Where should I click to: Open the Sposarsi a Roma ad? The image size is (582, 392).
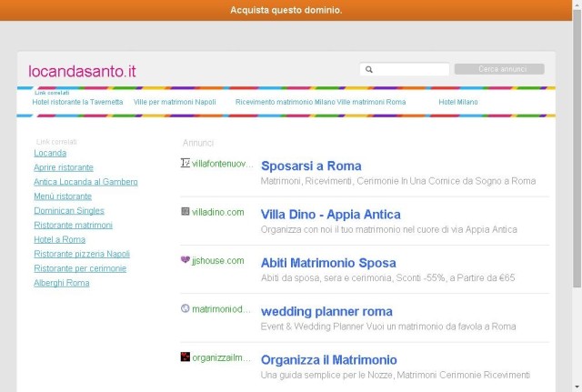[311, 166]
